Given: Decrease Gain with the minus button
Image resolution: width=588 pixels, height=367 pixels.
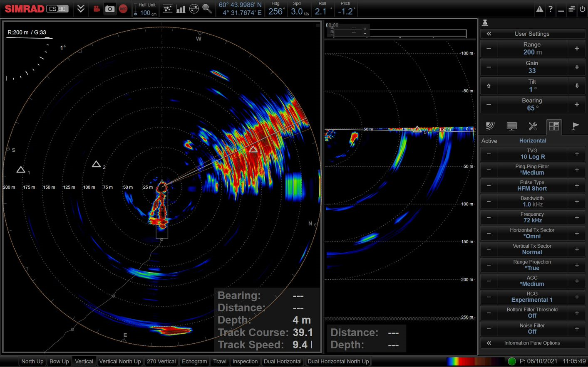Looking at the screenshot, I should (x=488, y=67).
